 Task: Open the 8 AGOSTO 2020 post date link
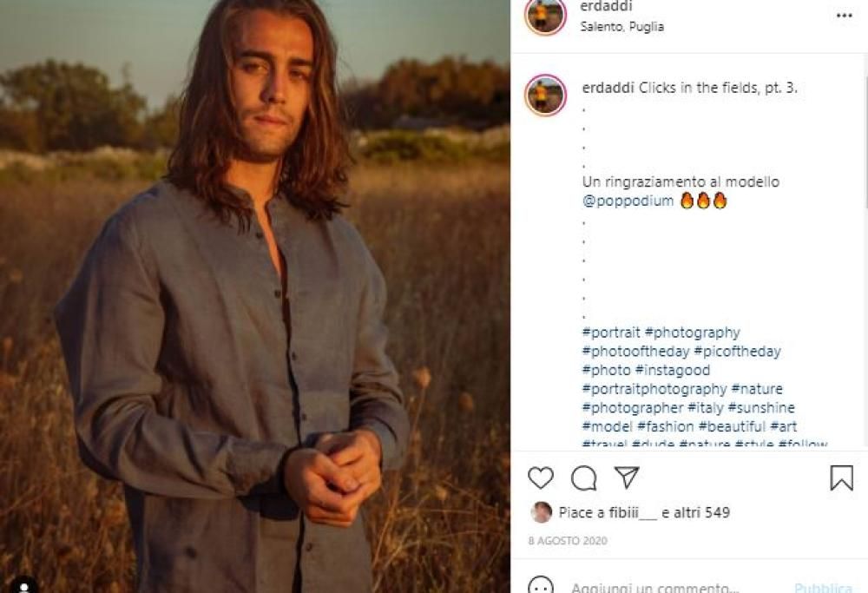coord(568,541)
